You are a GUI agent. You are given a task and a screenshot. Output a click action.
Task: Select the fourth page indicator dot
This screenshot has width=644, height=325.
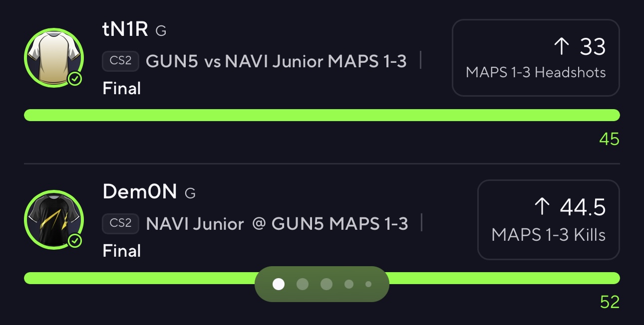[x=349, y=284]
